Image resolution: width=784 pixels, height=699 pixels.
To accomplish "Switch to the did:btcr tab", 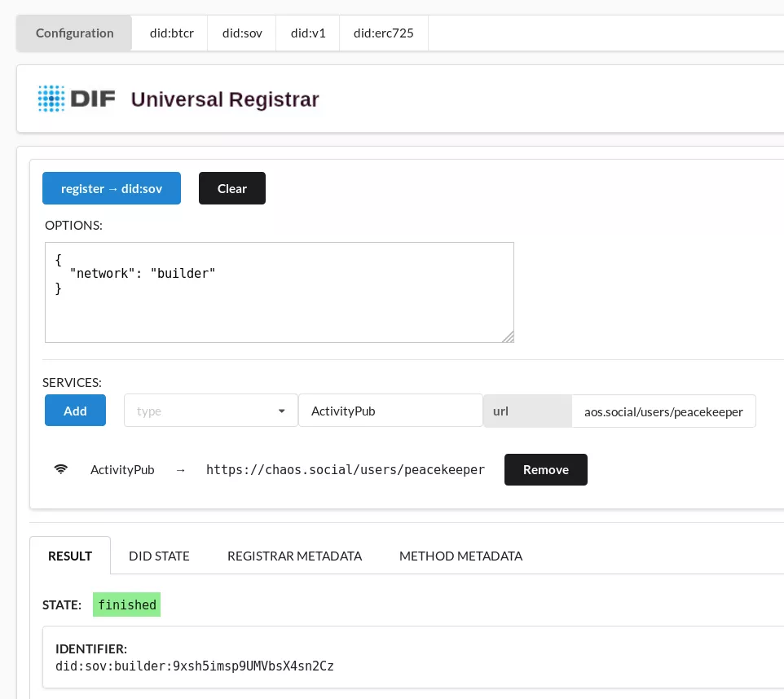I will click(x=170, y=33).
